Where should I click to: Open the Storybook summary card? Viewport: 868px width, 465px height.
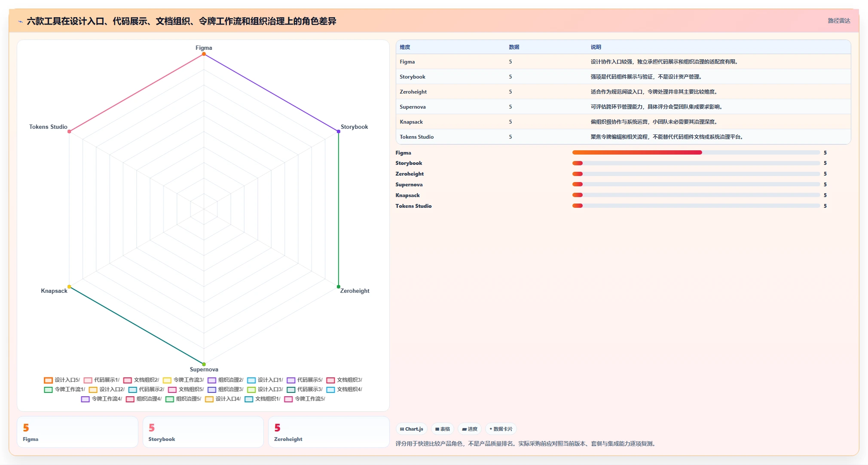[x=203, y=432]
